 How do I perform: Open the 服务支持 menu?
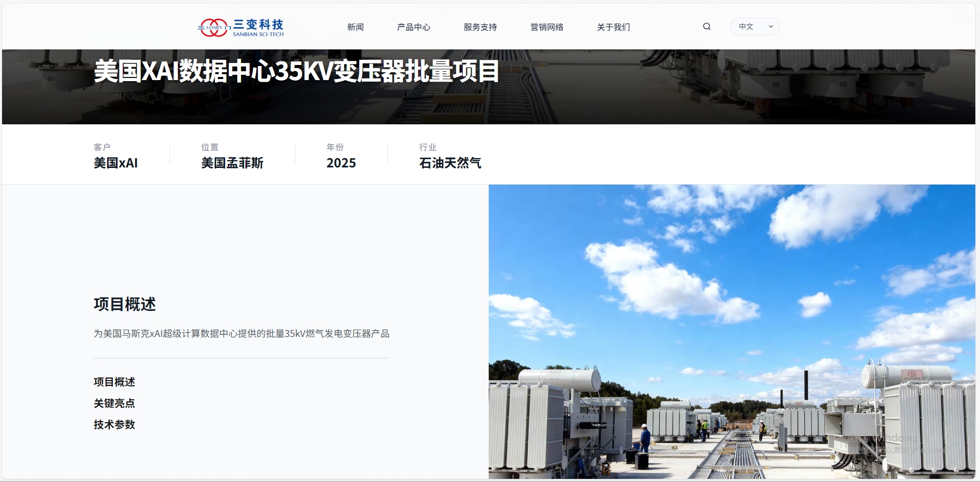point(480,27)
